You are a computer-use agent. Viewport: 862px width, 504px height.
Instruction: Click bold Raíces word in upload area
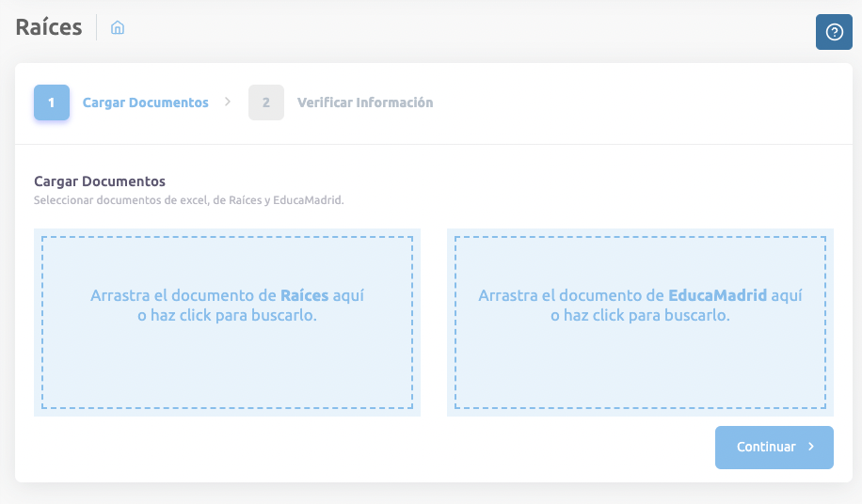305,295
